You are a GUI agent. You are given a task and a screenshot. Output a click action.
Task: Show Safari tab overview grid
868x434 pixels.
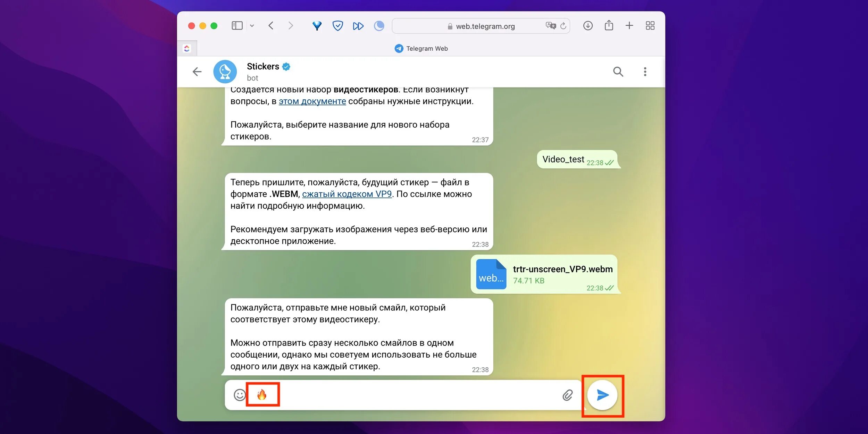tap(650, 26)
